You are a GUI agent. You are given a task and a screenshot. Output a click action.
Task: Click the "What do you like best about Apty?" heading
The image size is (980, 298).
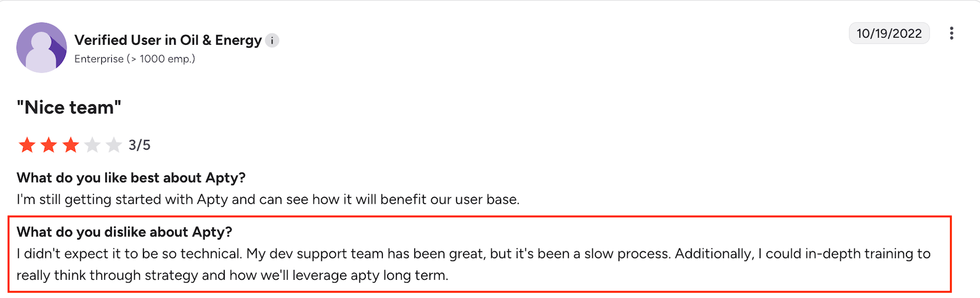131,178
